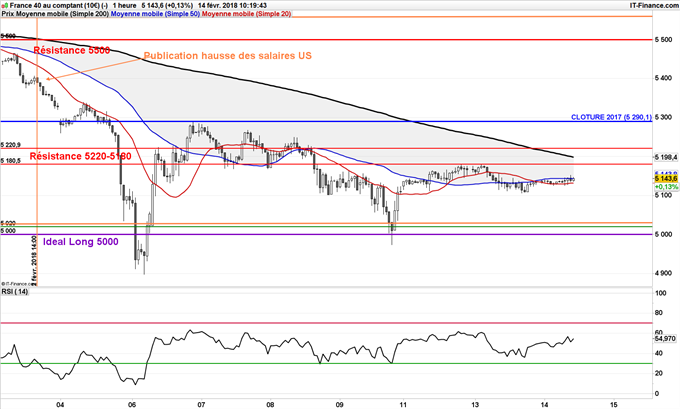
Task: Click 4 900 on the price axis
Action: [664, 273]
